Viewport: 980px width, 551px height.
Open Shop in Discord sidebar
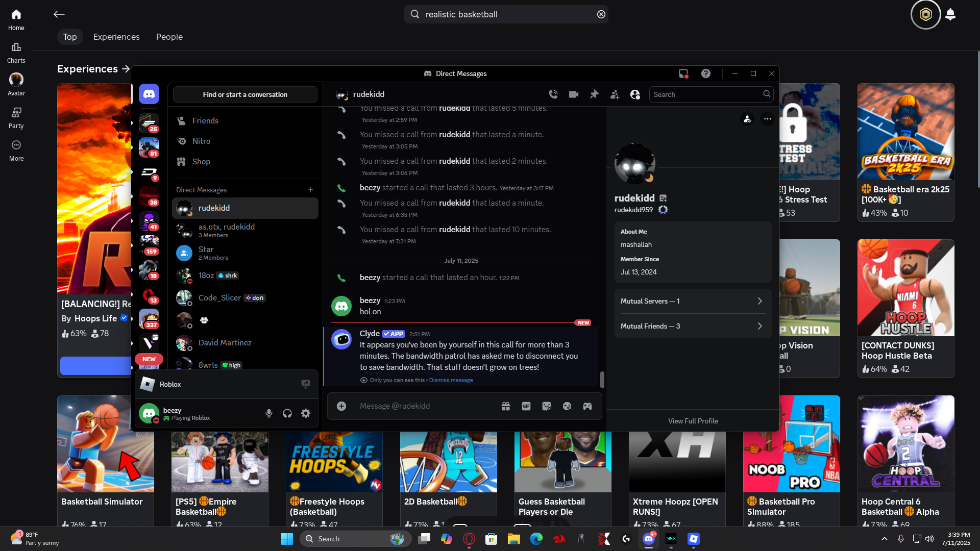point(245,162)
